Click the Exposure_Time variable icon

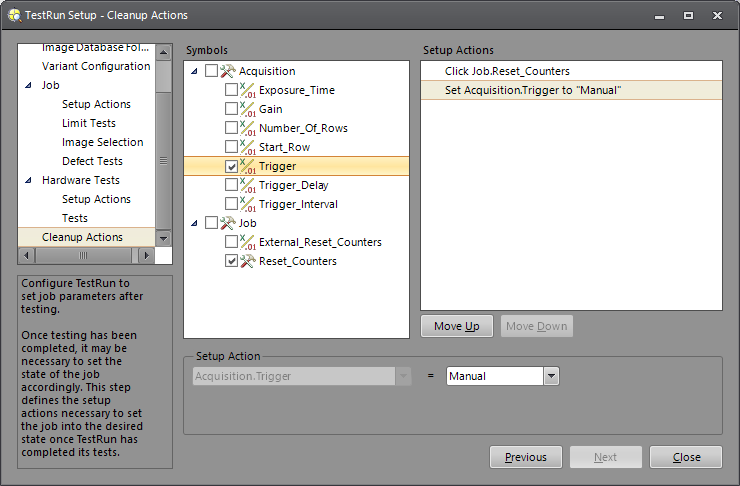(248, 90)
